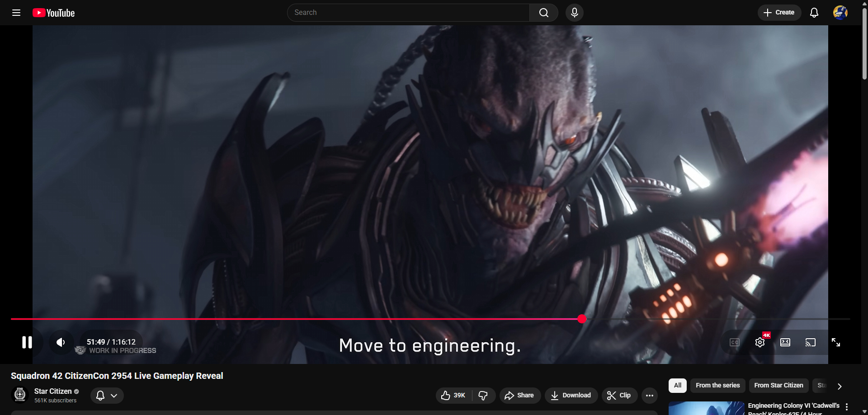
Task: Pause the video
Action: click(x=27, y=342)
